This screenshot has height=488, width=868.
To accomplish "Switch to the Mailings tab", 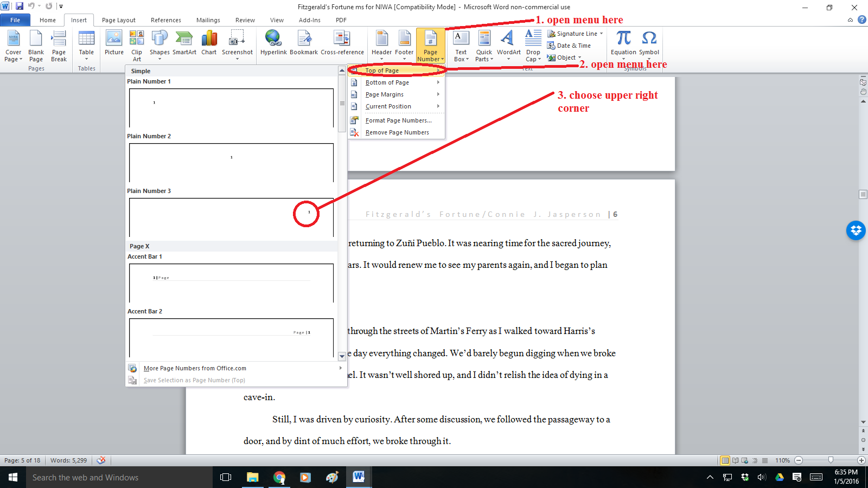I will pos(208,20).
